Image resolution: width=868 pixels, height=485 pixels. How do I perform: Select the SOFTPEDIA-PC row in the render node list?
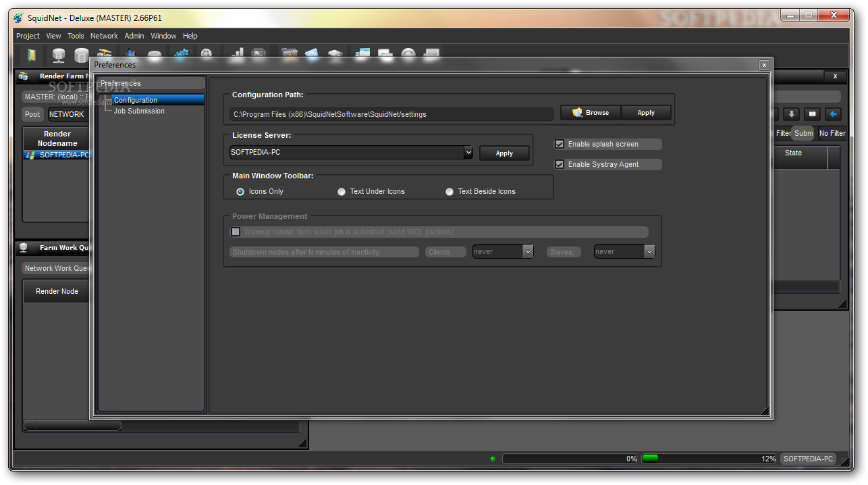pyautogui.click(x=57, y=155)
